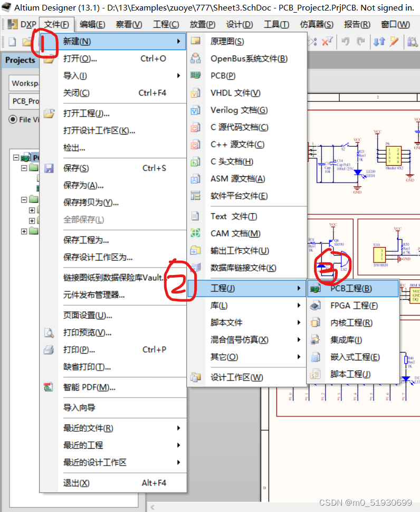Click the Projects panel title
This screenshot has width=420, height=512.
click(x=20, y=60)
